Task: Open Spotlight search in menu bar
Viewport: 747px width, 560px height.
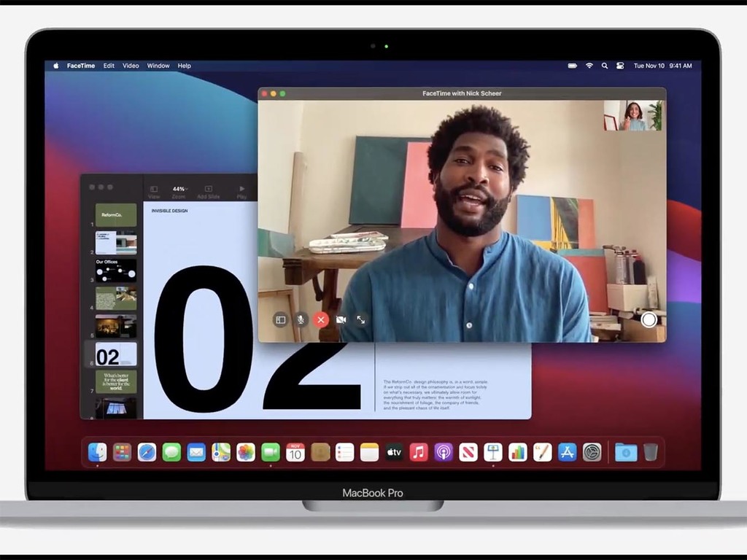Action: click(605, 66)
